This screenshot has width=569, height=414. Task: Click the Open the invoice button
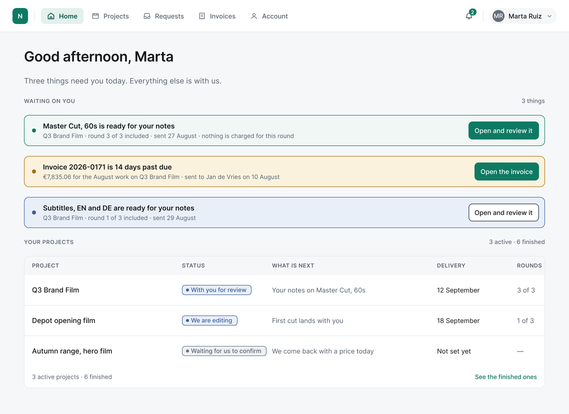pos(506,172)
